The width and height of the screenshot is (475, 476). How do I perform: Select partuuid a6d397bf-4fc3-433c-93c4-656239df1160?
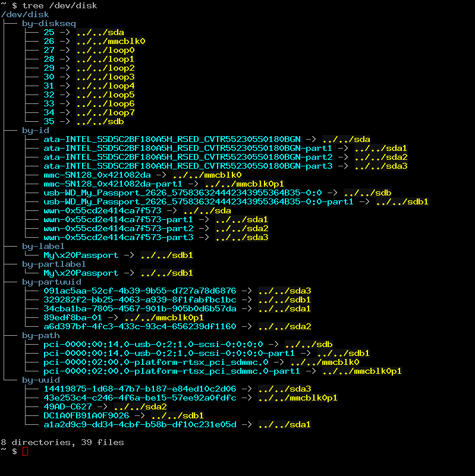(140, 327)
